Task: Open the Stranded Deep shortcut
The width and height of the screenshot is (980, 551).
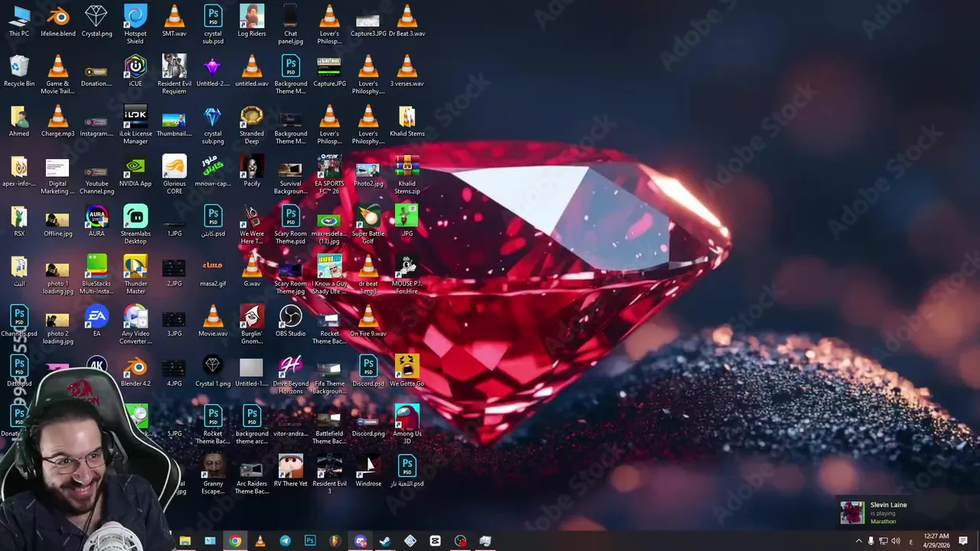Action: tap(252, 125)
